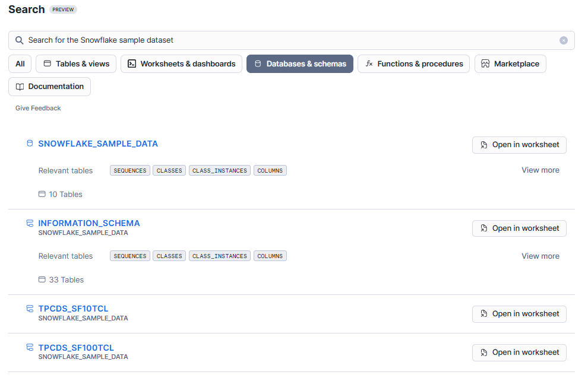Open the Give Feedback link

pyautogui.click(x=37, y=107)
